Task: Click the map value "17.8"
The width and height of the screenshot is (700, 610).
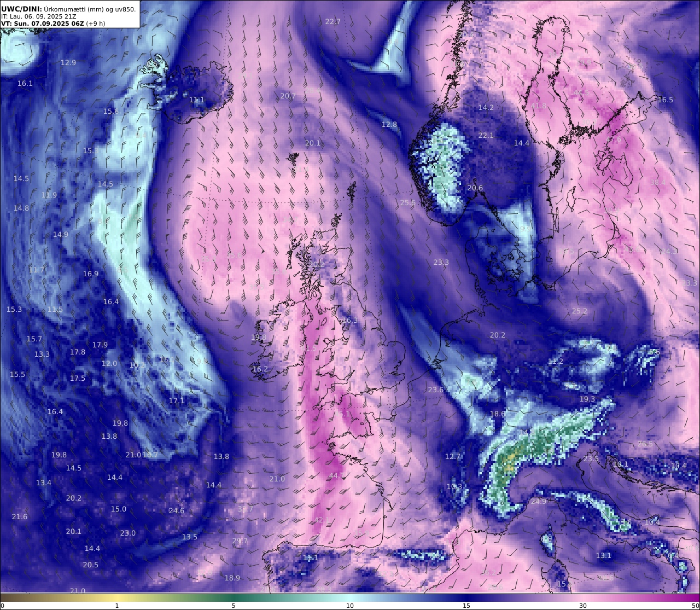Action: [78, 352]
